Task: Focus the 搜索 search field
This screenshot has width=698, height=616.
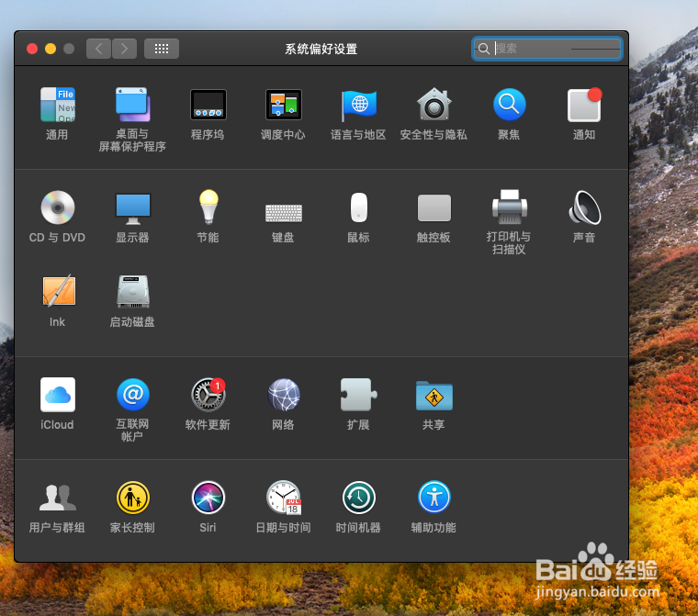Action: click(547, 48)
